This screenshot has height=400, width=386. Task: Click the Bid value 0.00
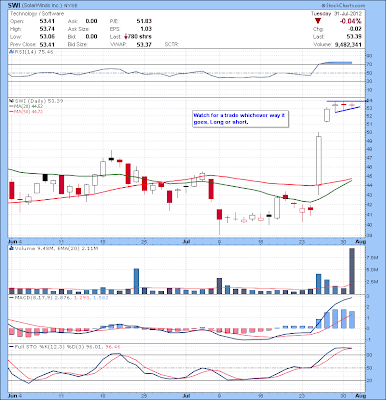coord(91,37)
